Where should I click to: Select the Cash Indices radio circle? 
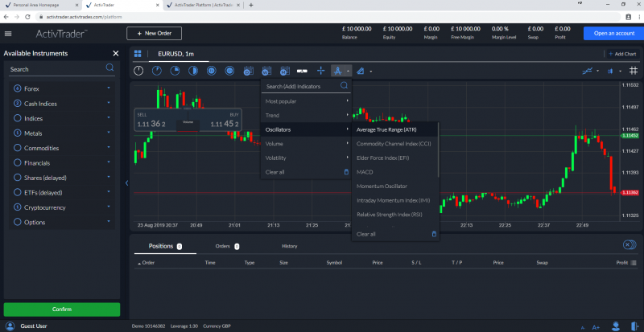17,104
